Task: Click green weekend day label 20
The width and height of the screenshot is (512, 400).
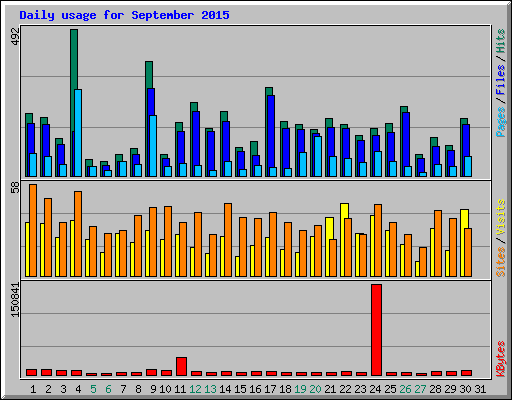Action: [315, 389]
